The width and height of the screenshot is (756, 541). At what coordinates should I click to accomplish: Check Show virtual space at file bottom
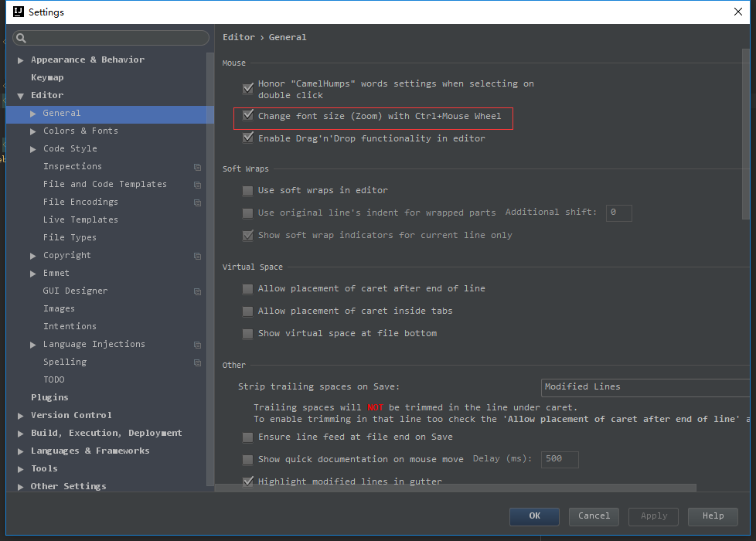(247, 333)
